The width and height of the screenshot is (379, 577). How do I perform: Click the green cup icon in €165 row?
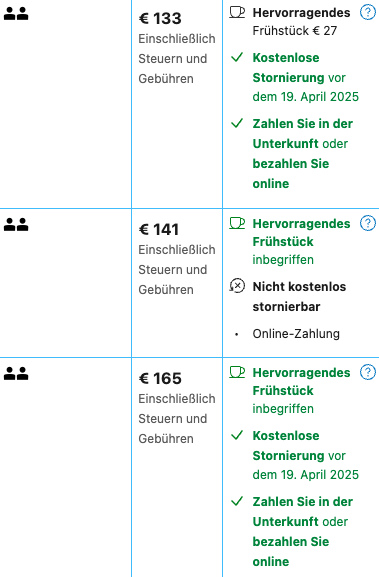[237, 372]
